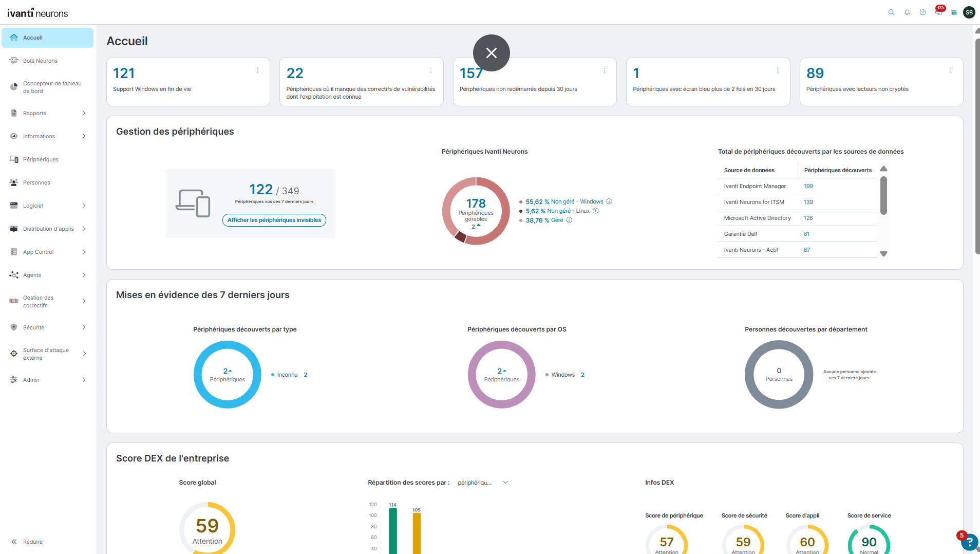
Task: Expand the Rapports submenu chevron
Action: pyautogui.click(x=84, y=113)
